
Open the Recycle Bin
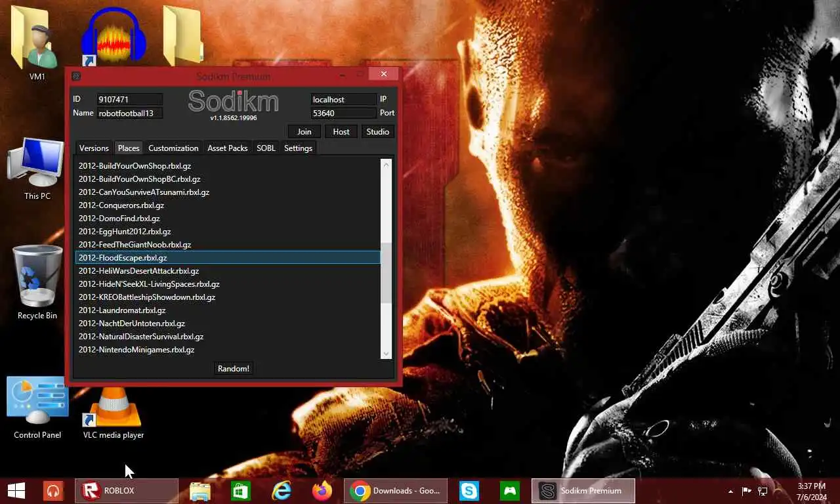click(x=37, y=282)
